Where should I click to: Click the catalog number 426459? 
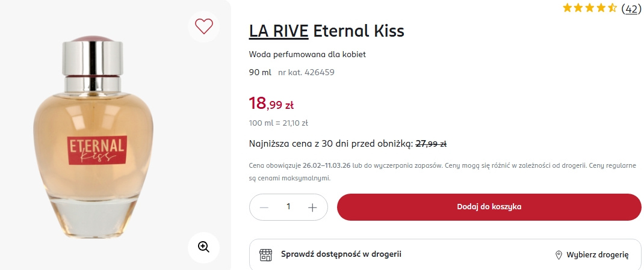pos(306,72)
